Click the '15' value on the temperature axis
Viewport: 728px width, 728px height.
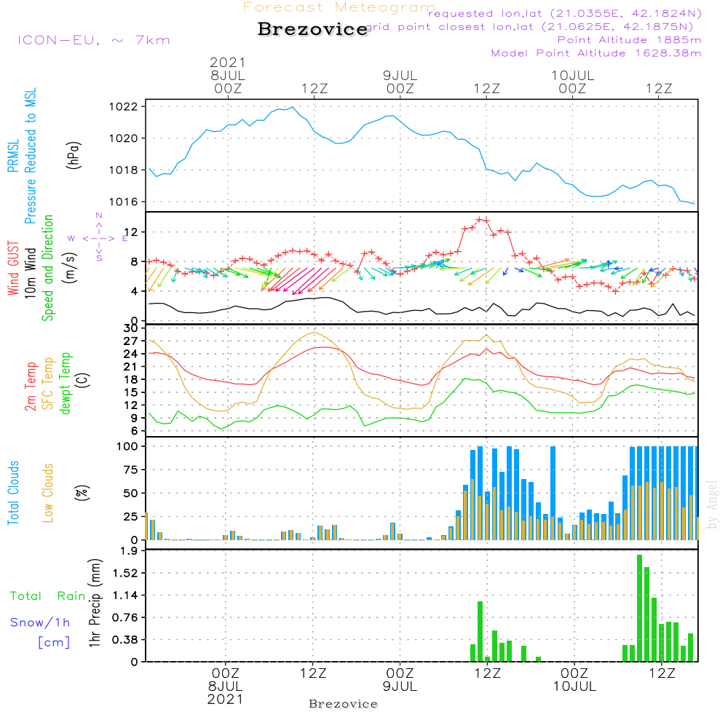[131, 392]
